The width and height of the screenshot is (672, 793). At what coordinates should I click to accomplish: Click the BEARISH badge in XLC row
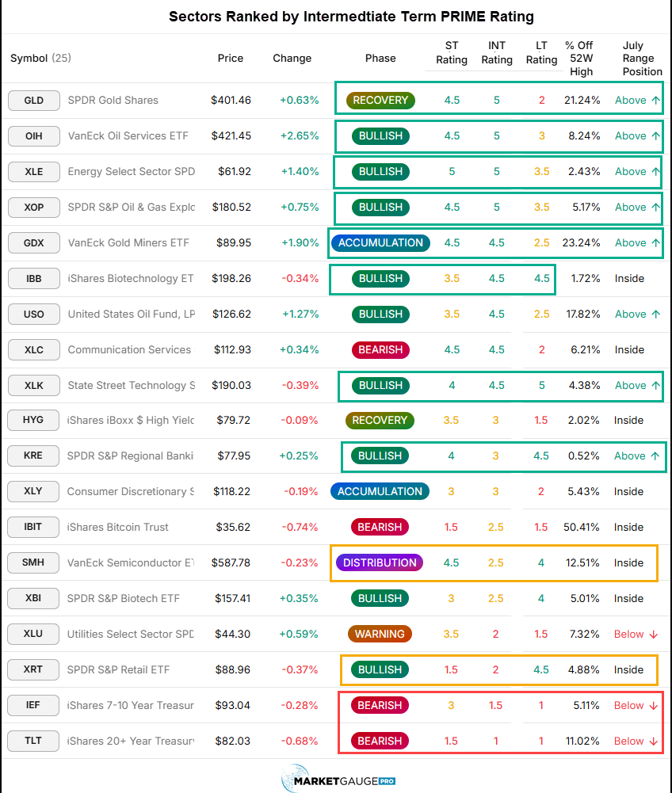380,350
